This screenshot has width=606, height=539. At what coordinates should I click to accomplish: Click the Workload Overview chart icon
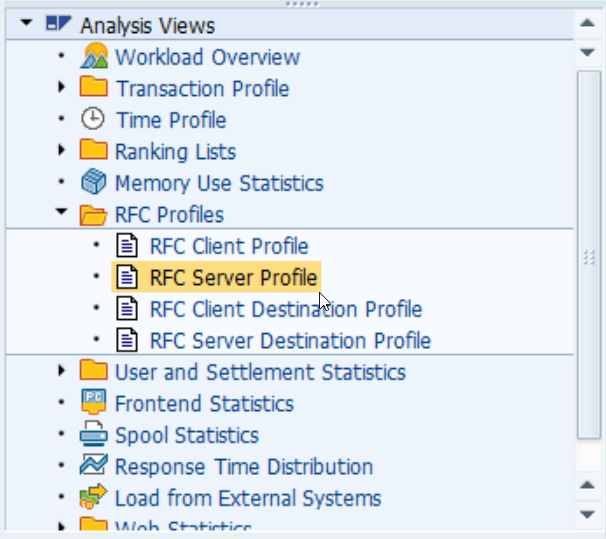tap(94, 57)
